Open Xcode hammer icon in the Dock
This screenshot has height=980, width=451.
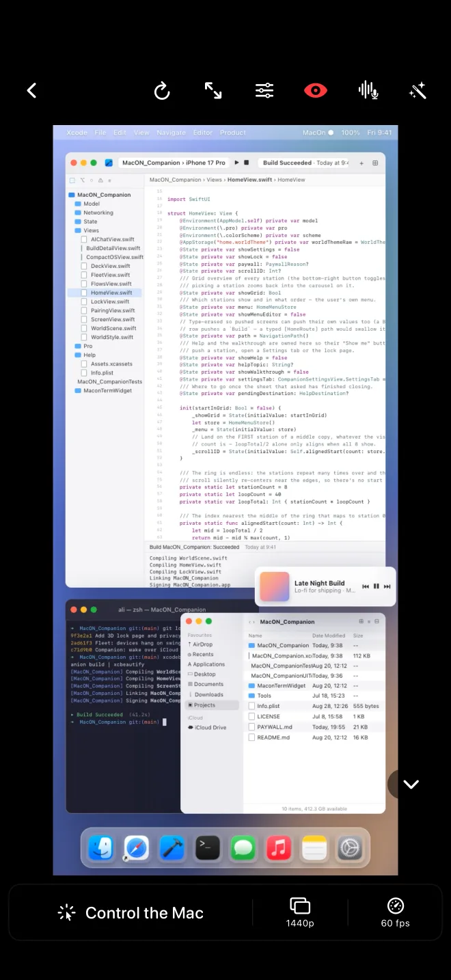(172, 848)
